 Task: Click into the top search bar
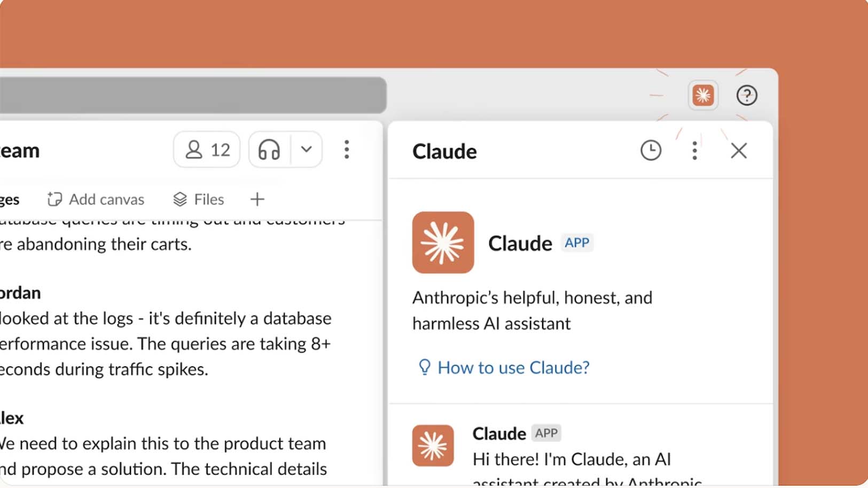click(192, 95)
